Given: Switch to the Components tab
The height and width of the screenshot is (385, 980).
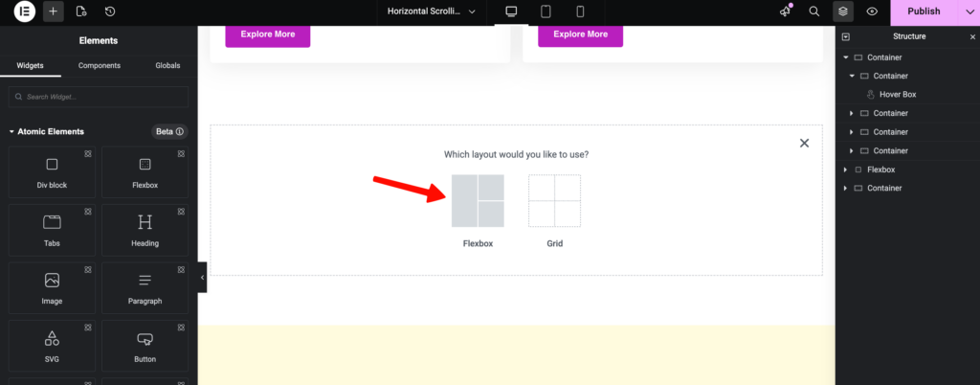Looking at the screenshot, I should point(100,66).
